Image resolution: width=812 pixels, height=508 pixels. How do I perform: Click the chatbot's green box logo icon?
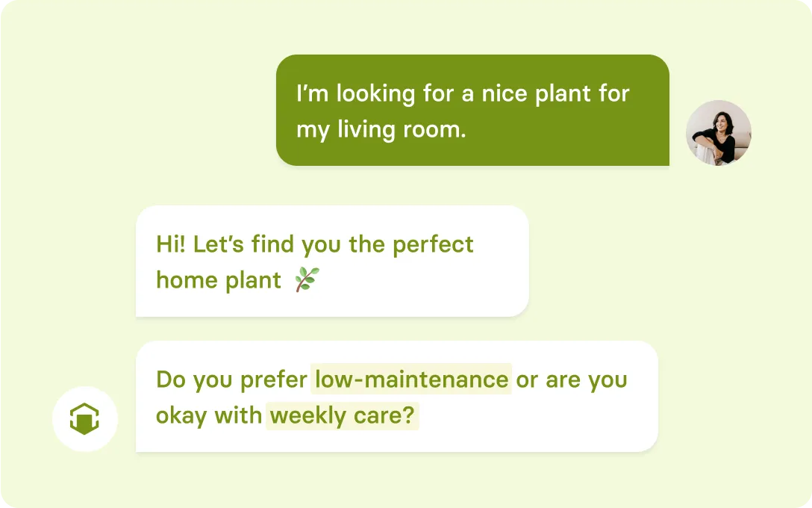pos(84,419)
